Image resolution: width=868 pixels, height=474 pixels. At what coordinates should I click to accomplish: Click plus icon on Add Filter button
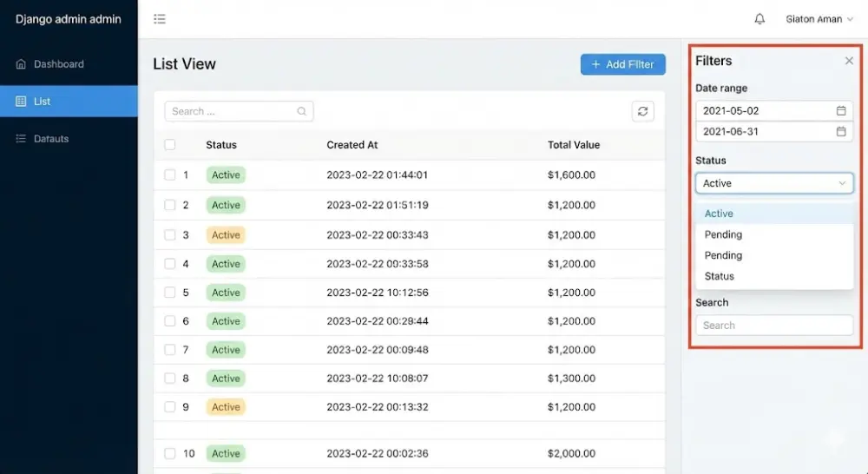(x=595, y=64)
